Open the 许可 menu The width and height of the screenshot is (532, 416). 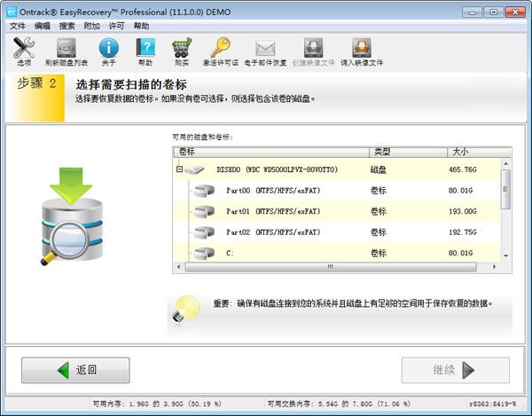[x=116, y=26]
